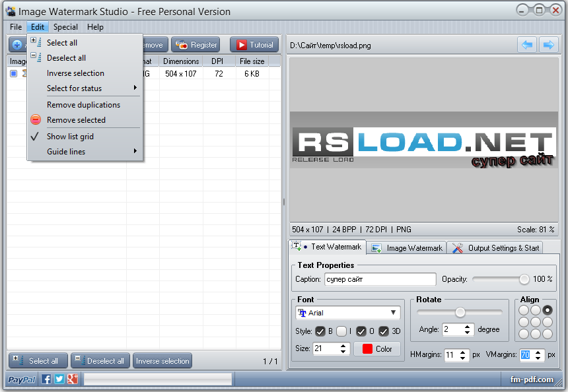This screenshot has height=392, width=568.
Task: Click the Facebook icon
Action: coord(46,379)
